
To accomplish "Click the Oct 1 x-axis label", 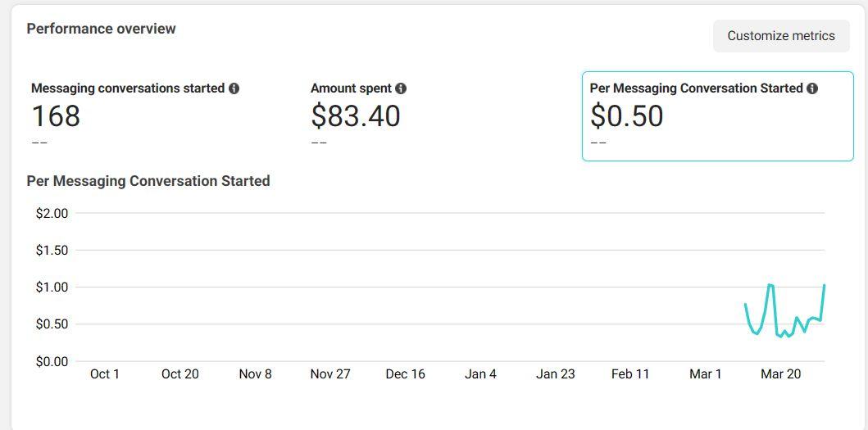I will [x=105, y=374].
